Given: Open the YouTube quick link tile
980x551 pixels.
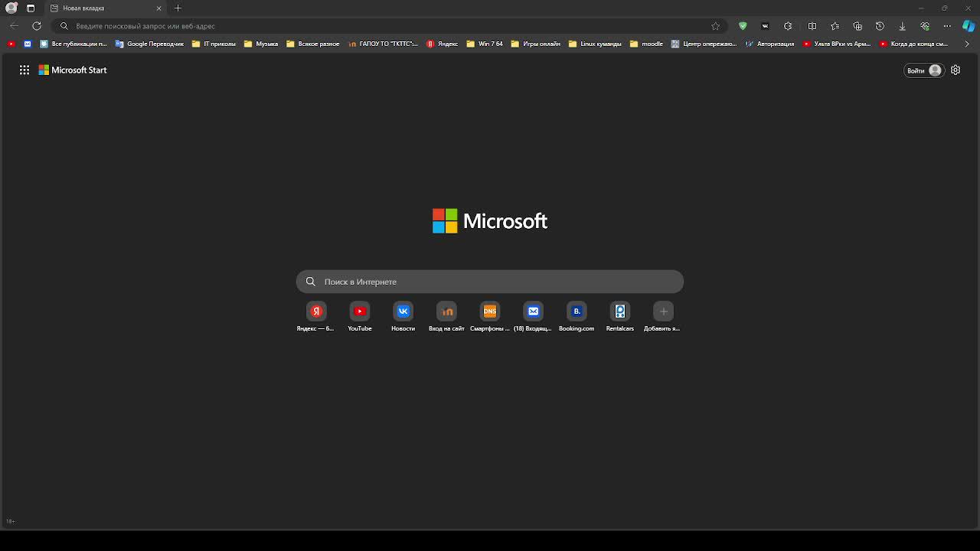Looking at the screenshot, I should tap(360, 316).
